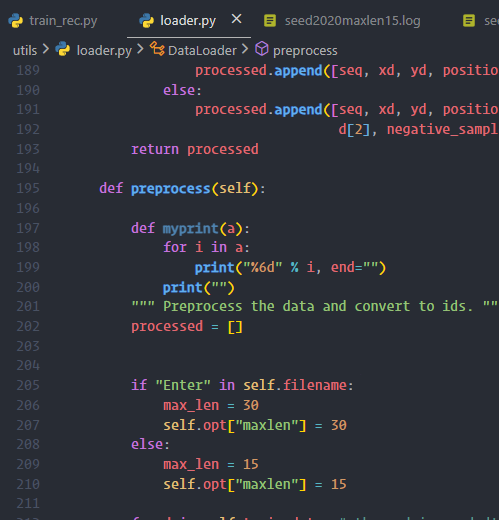Click 'd[2]' on line 192
This screenshot has height=520, width=499.
(x=354, y=129)
